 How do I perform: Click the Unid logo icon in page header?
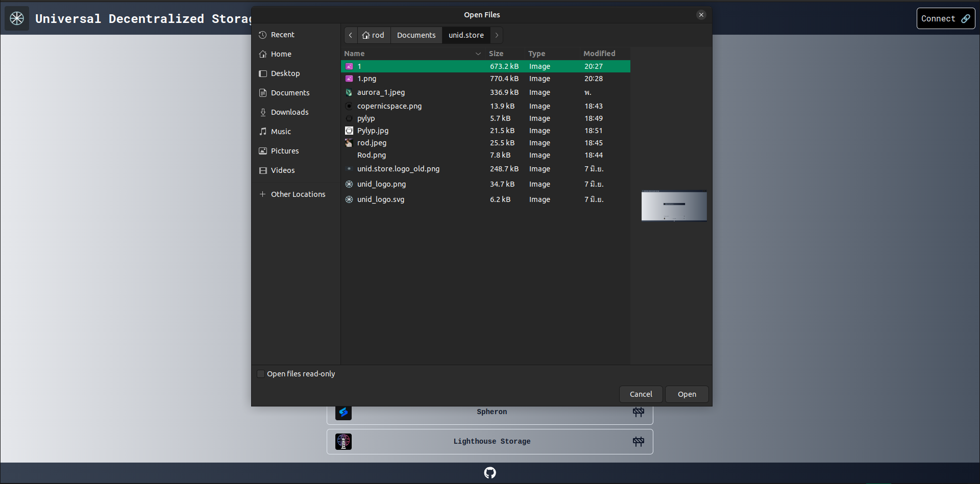17,18
